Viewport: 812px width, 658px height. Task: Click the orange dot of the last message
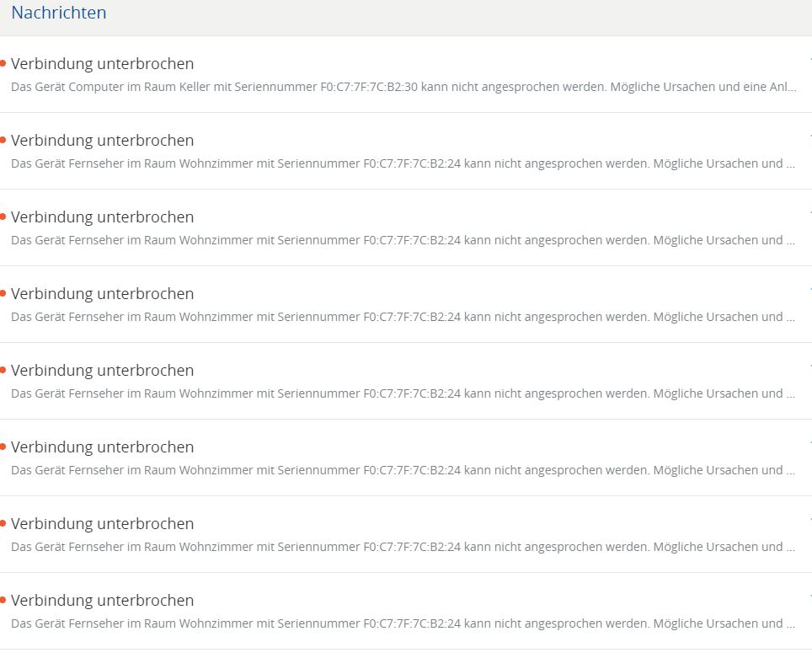pos(3,601)
